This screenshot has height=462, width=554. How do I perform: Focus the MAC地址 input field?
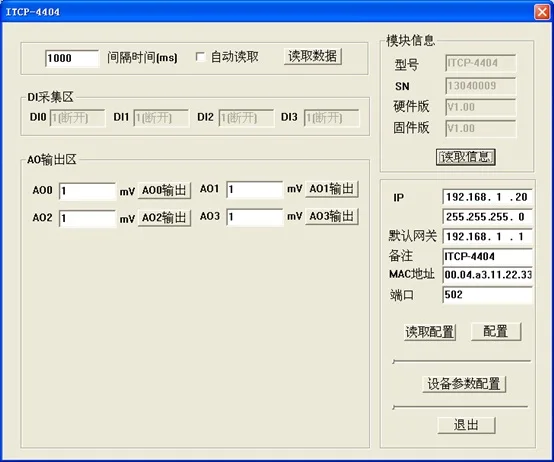488,275
